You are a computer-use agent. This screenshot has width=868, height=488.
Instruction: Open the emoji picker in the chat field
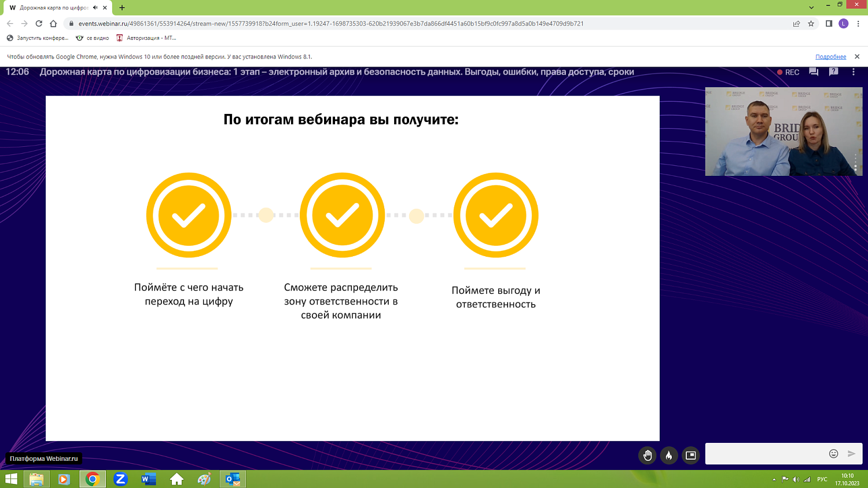coord(833,454)
